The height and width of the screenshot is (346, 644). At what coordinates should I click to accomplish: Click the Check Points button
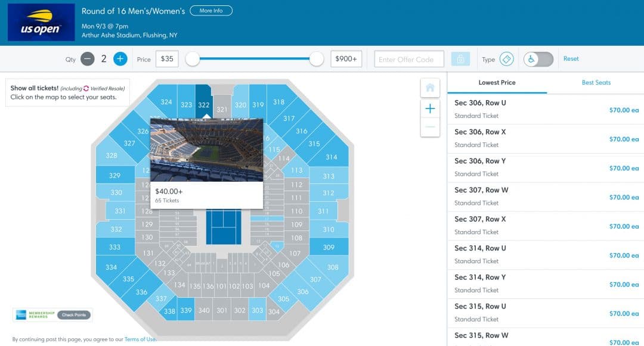(x=73, y=314)
